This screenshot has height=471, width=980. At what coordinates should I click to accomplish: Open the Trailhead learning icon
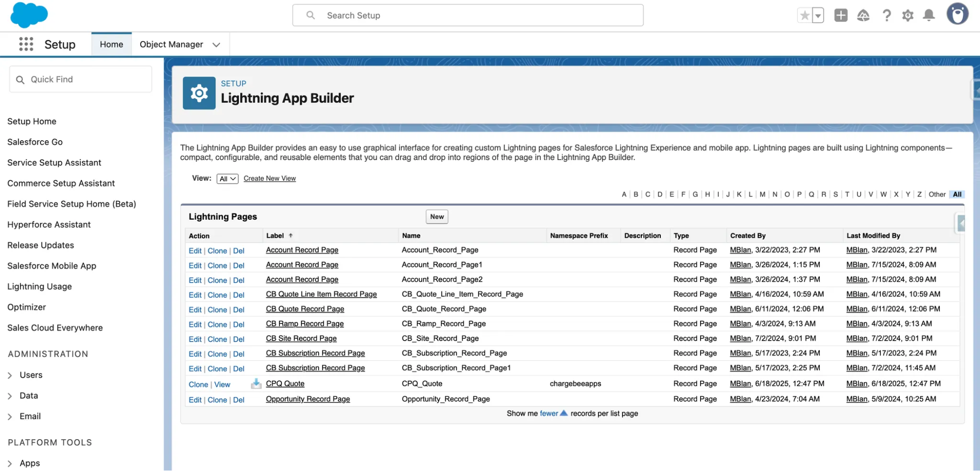tap(863, 15)
